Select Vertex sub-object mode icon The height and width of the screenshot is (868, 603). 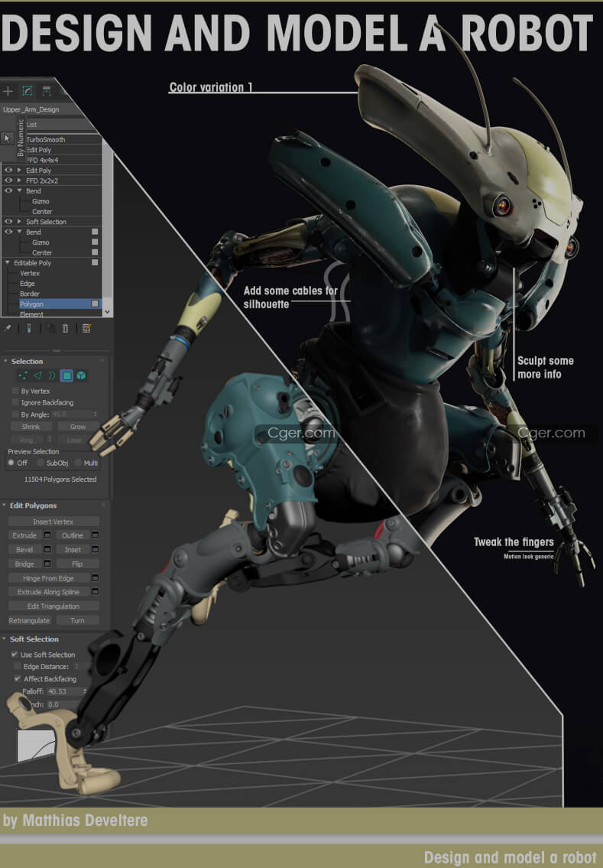pos(23,375)
